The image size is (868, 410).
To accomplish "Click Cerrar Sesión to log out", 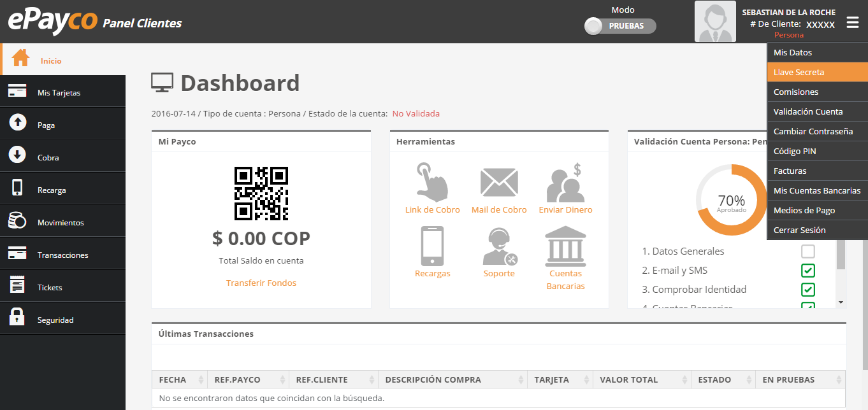I will coord(818,230).
